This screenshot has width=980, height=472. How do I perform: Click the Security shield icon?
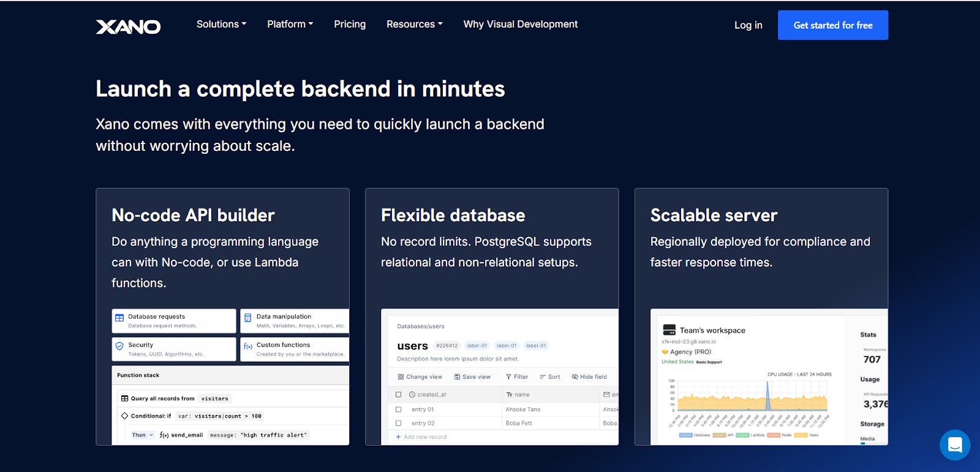(119, 346)
